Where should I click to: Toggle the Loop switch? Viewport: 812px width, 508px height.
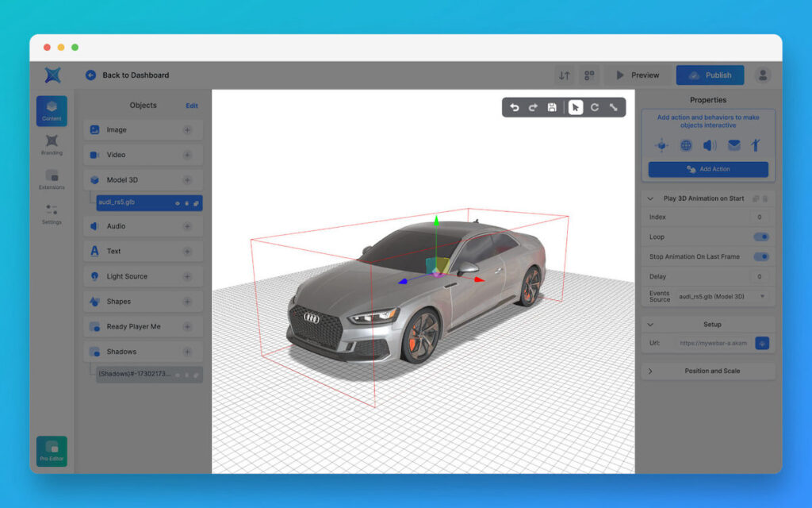[760, 237]
